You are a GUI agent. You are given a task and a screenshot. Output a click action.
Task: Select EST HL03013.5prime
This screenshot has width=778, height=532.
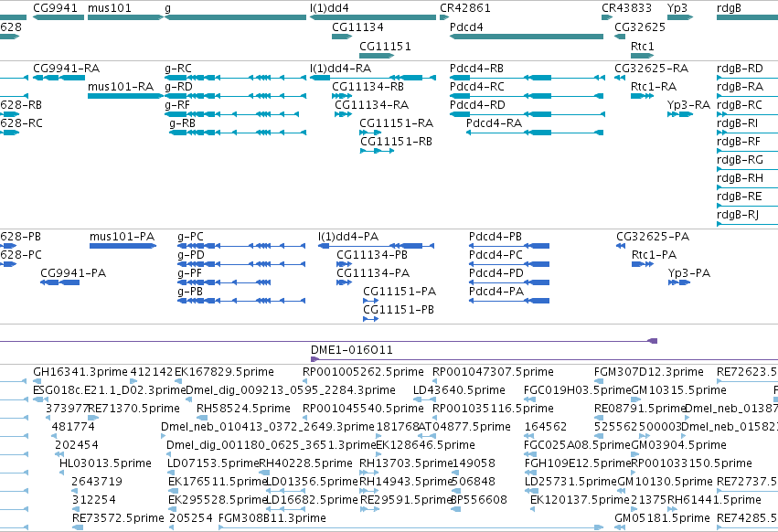62,473
